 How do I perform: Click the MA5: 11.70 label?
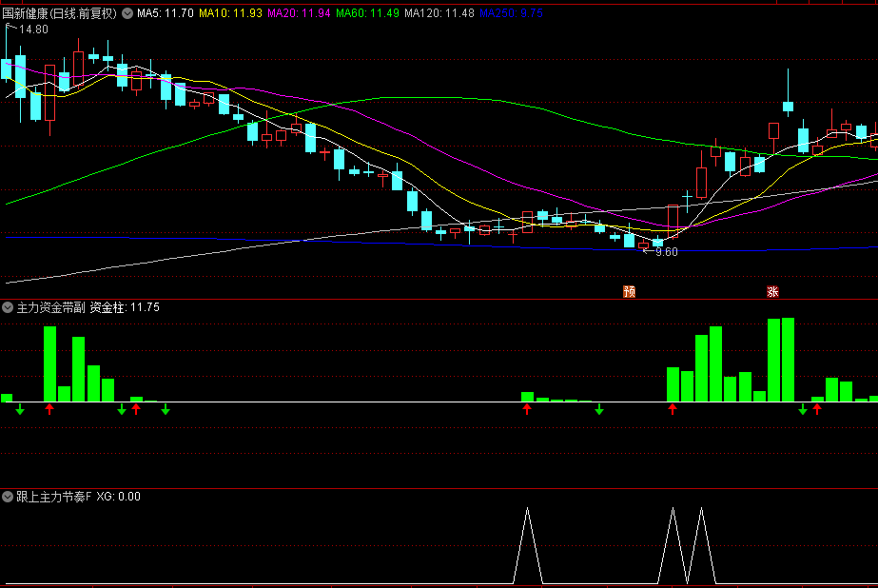coord(166,13)
